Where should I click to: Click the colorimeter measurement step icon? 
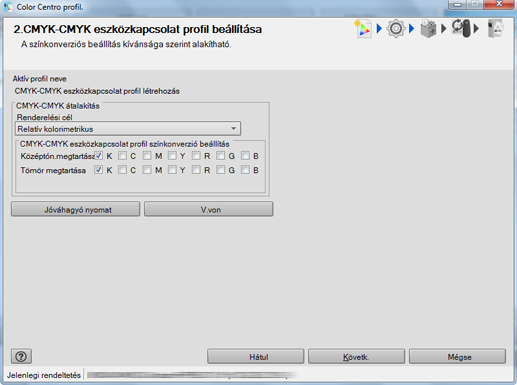coord(461,28)
